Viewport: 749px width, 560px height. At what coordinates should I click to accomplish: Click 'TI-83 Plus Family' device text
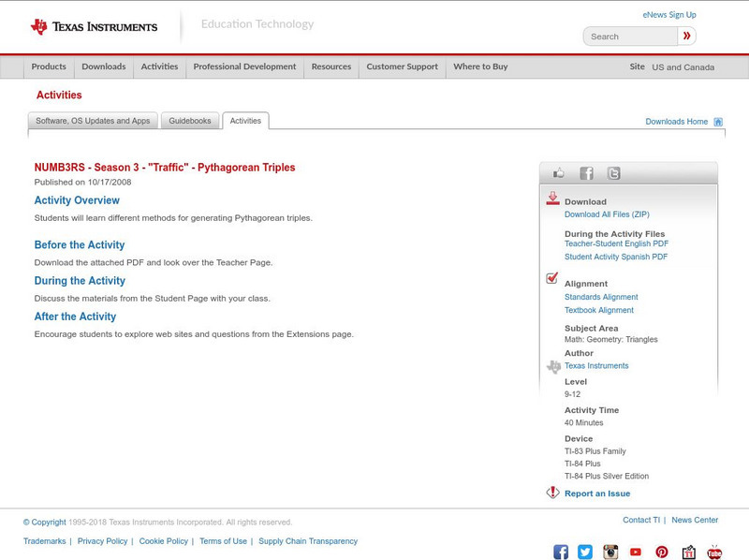[x=595, y=451]
